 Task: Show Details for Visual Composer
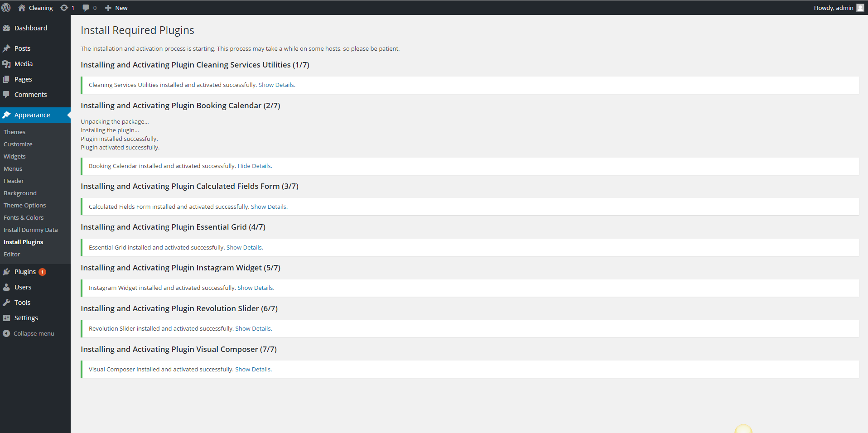pos(253,369)
